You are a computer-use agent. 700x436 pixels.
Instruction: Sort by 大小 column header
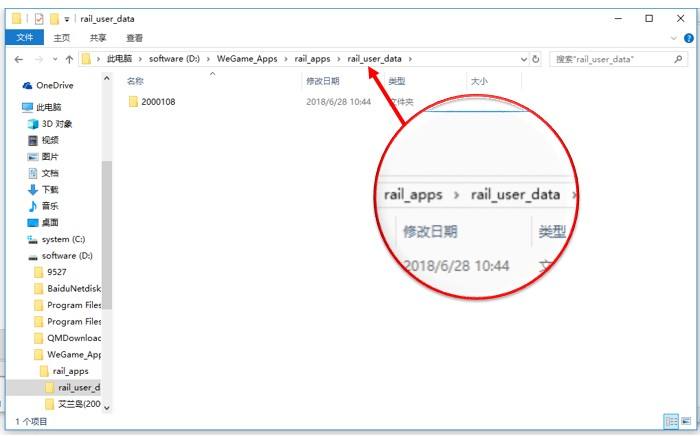[479, 81]
